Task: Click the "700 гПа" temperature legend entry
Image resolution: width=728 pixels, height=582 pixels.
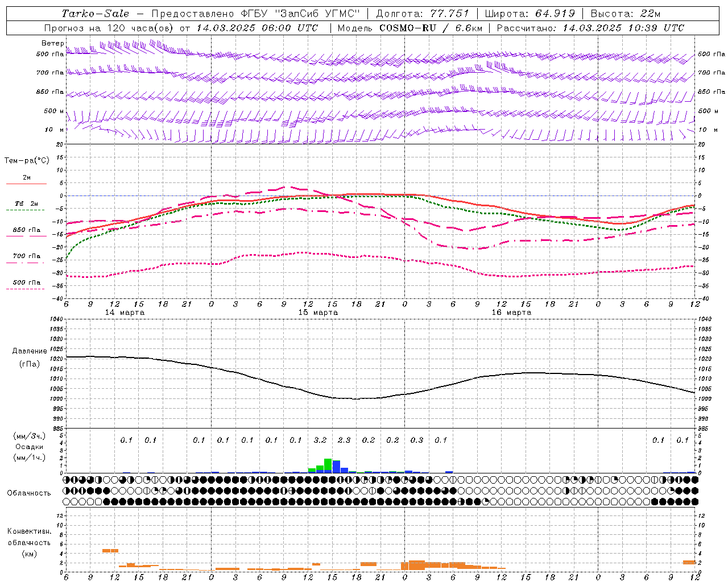Action: [x=27, y=256]
